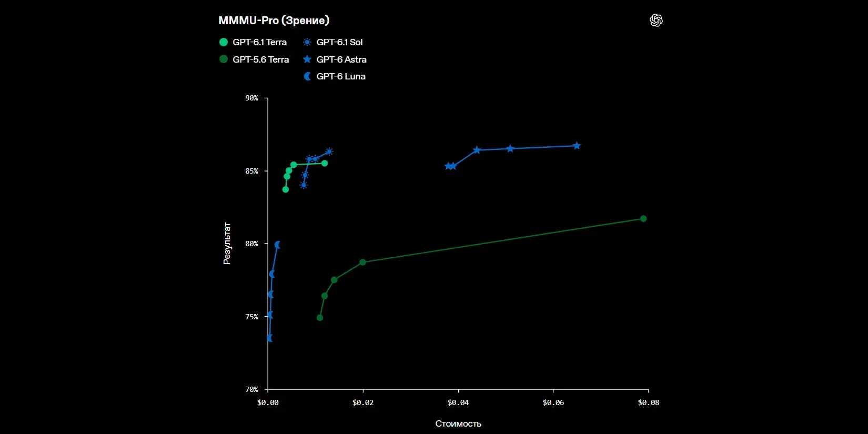868x434 pixels.
Task: Select the rightmost GPT-6 Astra star point
Action: (577, 146)
